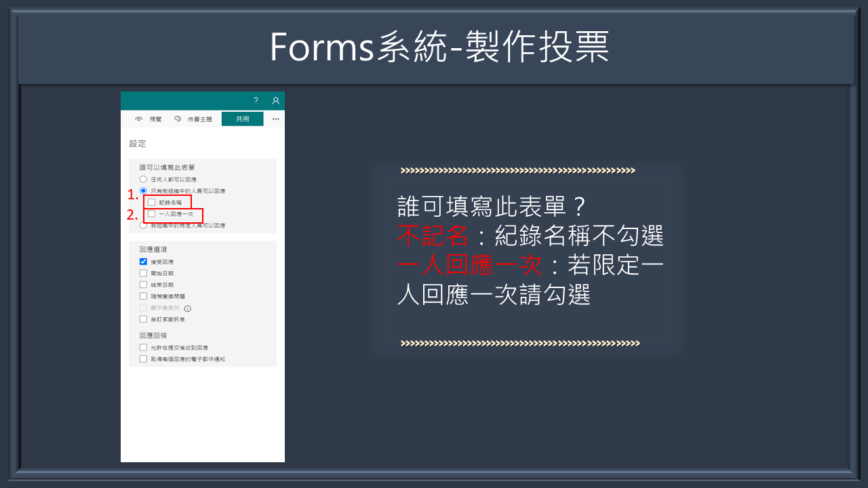Select 只有我組織中的人員可以回應 radio option
This screenshot has height=488, width=868.
pyautogui.click(x=143, y=191)
